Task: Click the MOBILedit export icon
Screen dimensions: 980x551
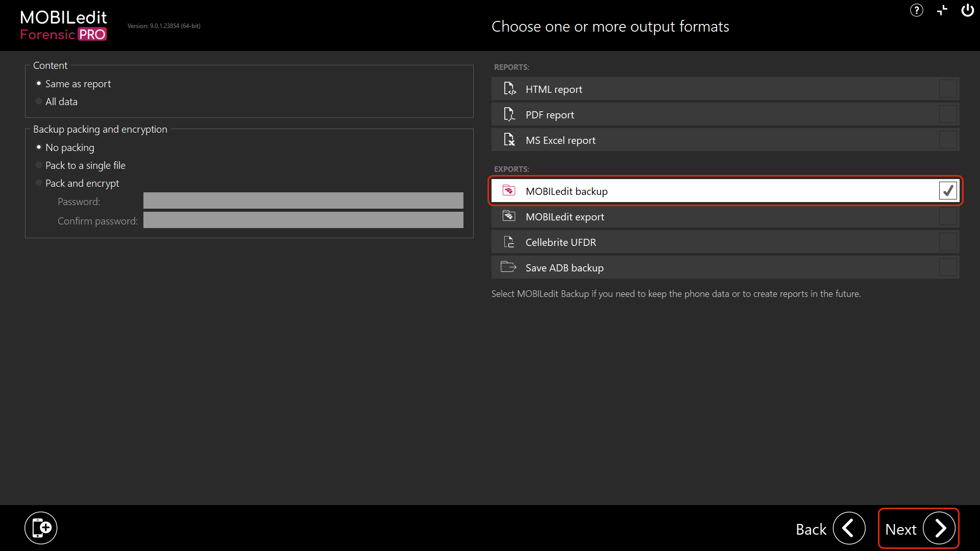Action: click(x=509, y=216)
